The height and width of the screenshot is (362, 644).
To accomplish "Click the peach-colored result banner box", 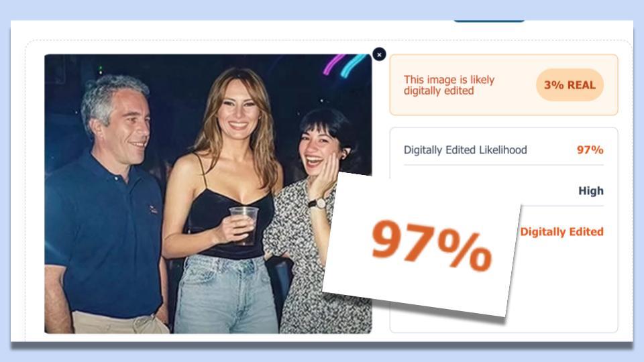I will (x=504, y=85).
